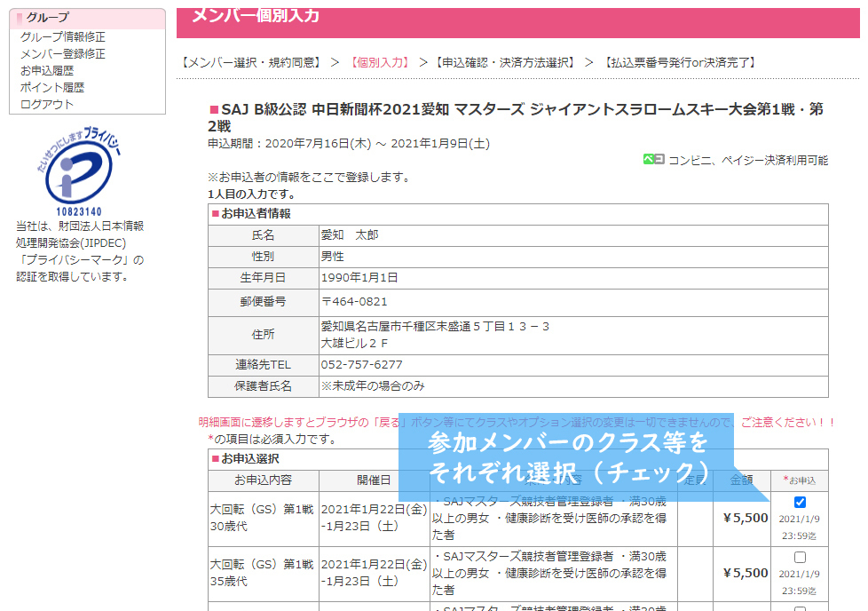Click the pink square beside お申込選択 header
This screenshot has height=611, width=868.
coord(215,459)
